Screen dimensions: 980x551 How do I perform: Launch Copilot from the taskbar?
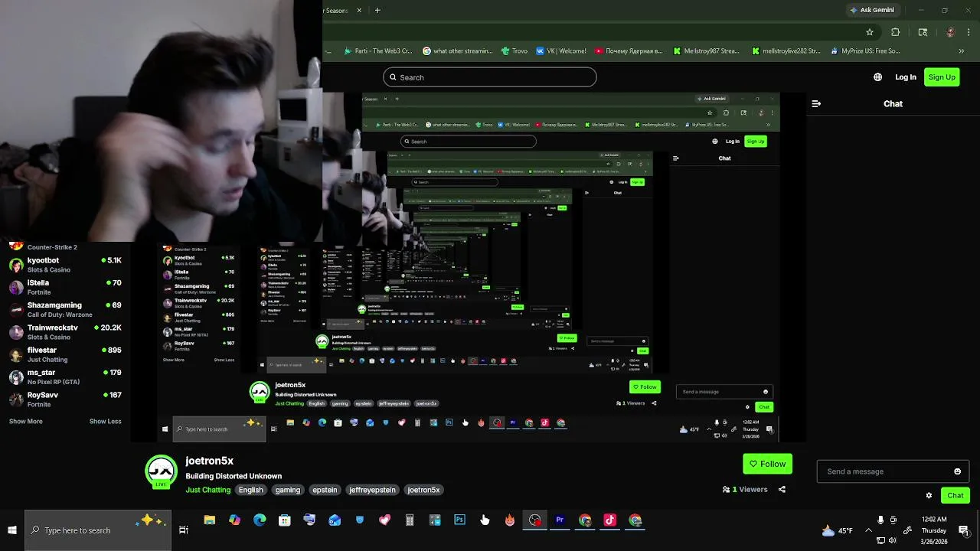click(x=234, y=520)
